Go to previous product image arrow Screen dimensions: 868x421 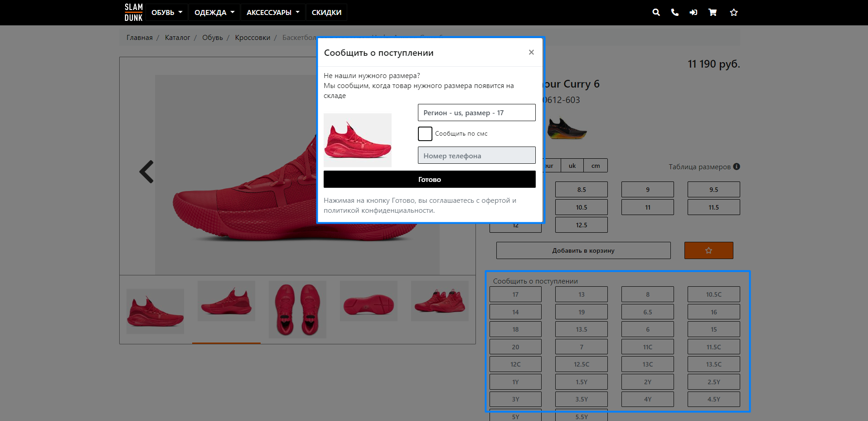point(146,172)
